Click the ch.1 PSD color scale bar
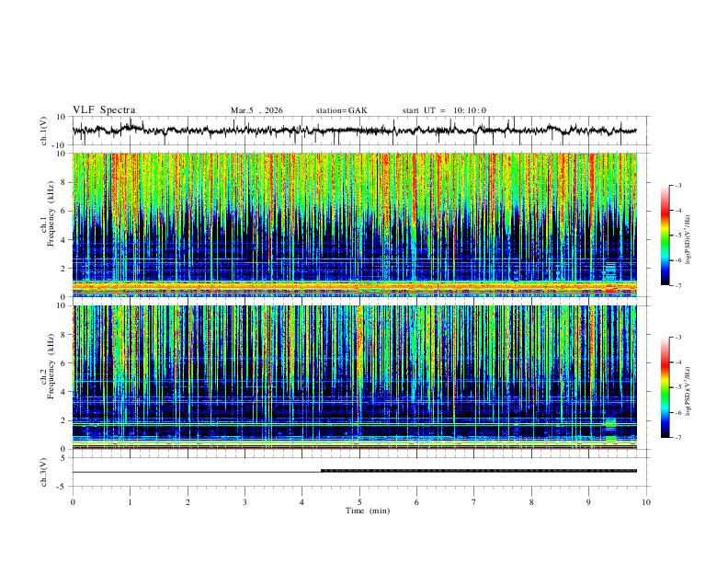This screenshot has height=563, width=728. point(665,236)
